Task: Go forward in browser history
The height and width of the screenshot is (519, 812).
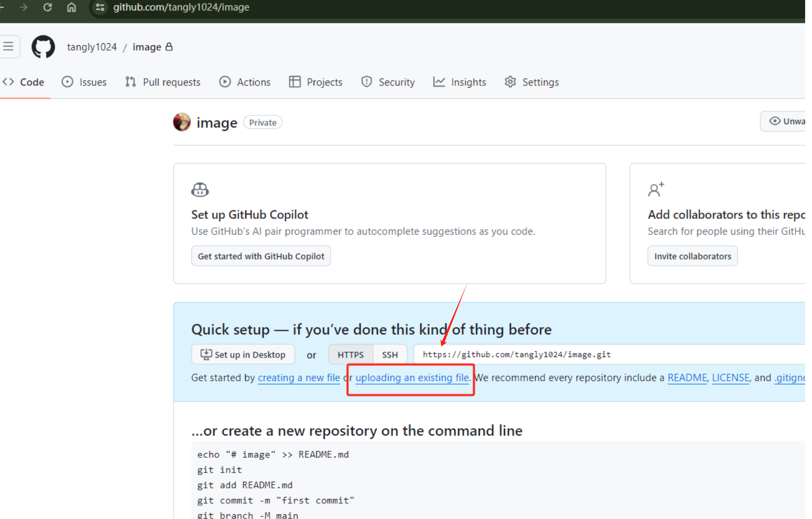Action: 23,7
